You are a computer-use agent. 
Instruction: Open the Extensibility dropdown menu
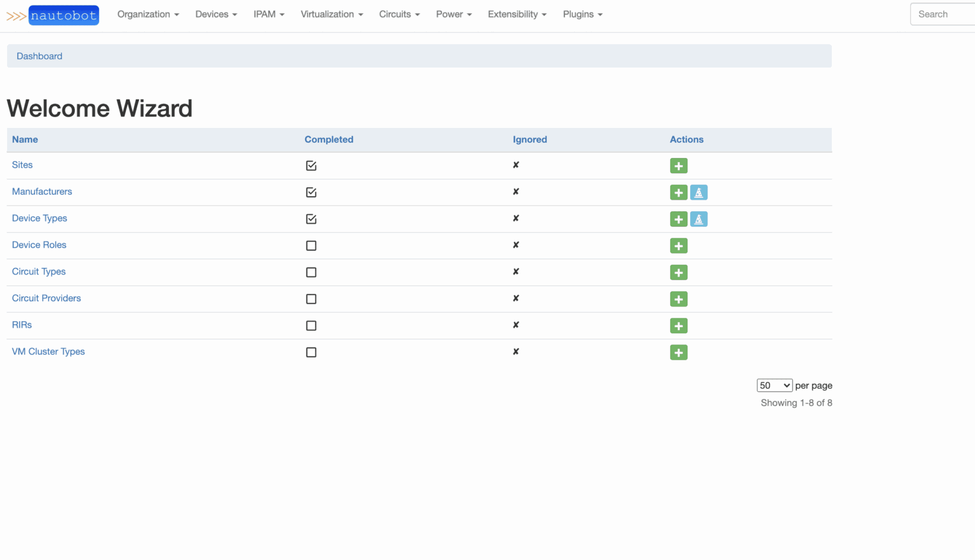517,14
